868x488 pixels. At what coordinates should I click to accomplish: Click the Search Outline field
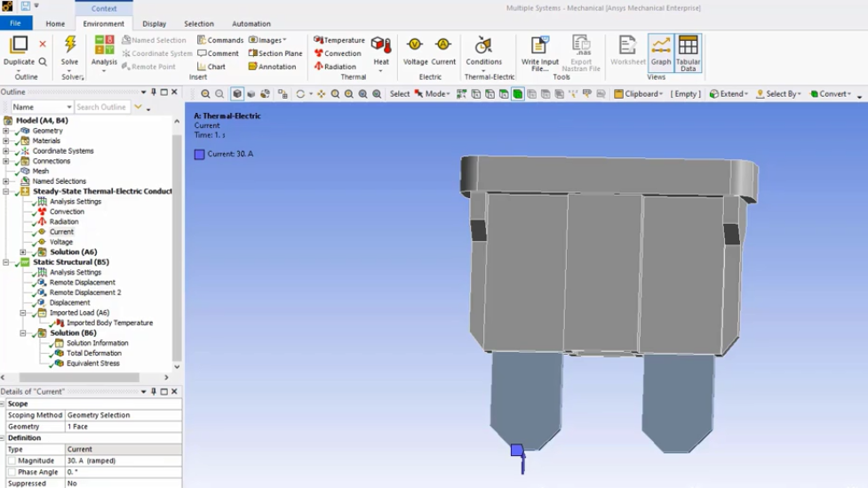100,107
